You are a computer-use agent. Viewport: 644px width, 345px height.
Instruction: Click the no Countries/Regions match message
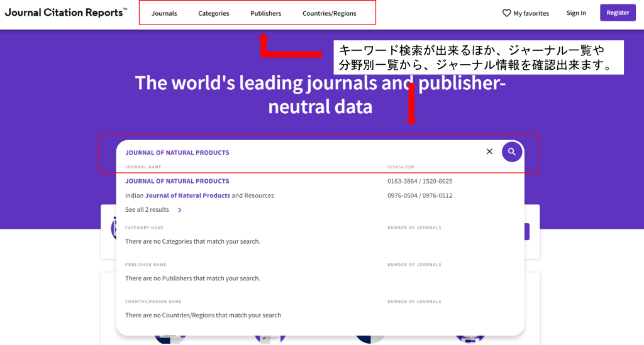(x=203, y=315)
